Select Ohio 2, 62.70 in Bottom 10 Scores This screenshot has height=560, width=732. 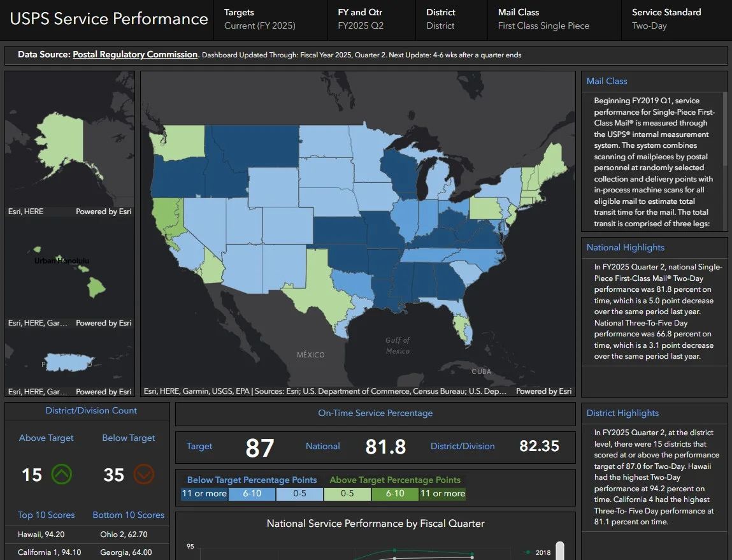tap(124, 535)
